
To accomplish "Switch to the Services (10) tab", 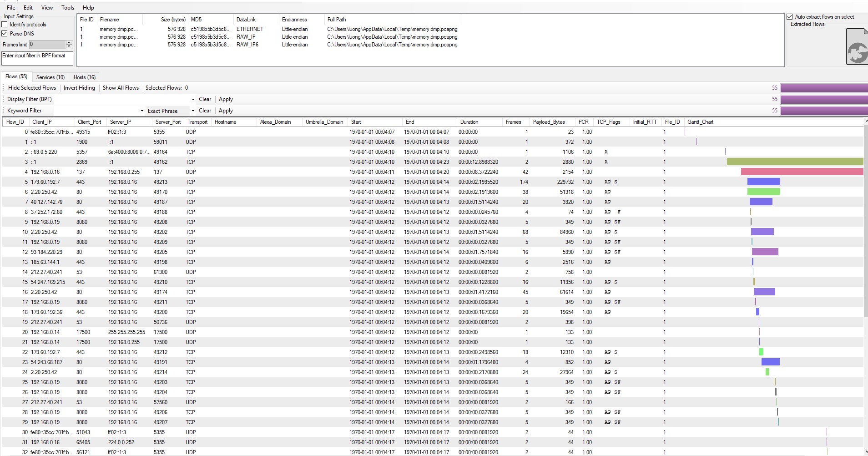I will (50, 77).
